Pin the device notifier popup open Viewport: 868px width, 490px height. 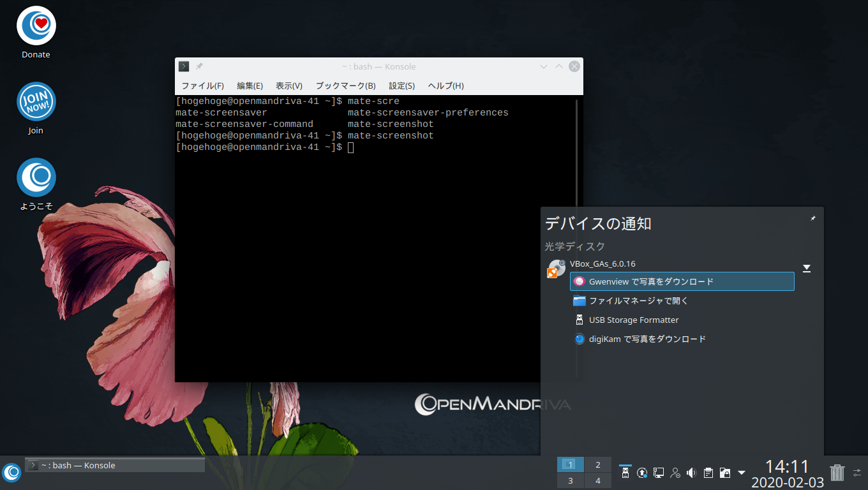(x=812, y=218)
